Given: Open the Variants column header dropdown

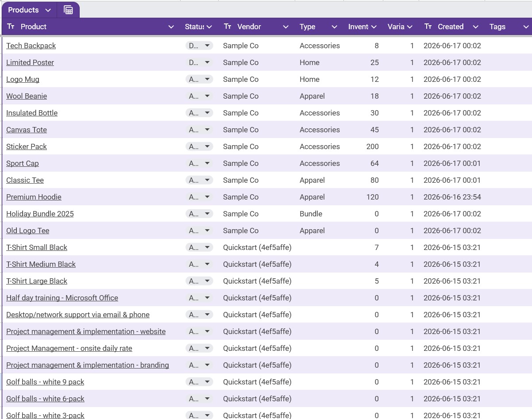Looking at the screenshot, I should 410,27.
